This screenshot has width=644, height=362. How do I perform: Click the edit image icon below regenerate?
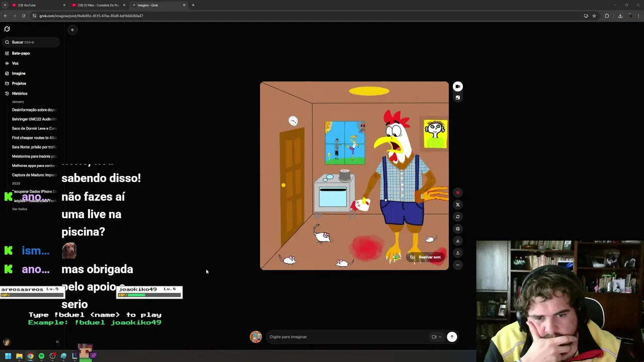pos(457,229)
